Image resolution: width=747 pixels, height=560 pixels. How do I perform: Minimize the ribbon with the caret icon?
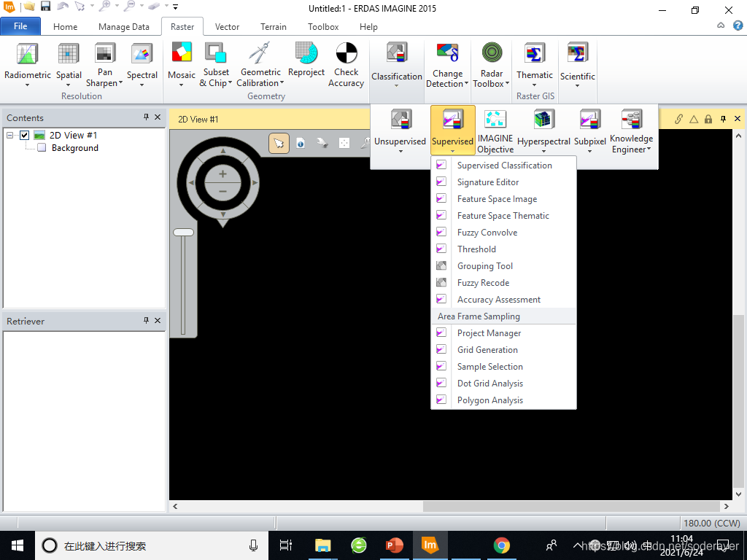pos(721,26)
